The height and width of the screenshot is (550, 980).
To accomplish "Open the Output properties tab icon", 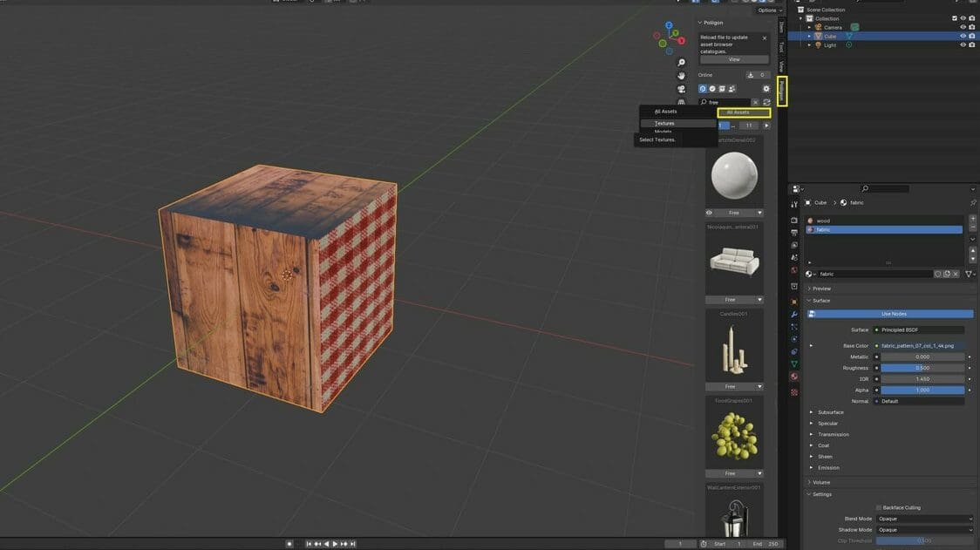I will [794, 233].
